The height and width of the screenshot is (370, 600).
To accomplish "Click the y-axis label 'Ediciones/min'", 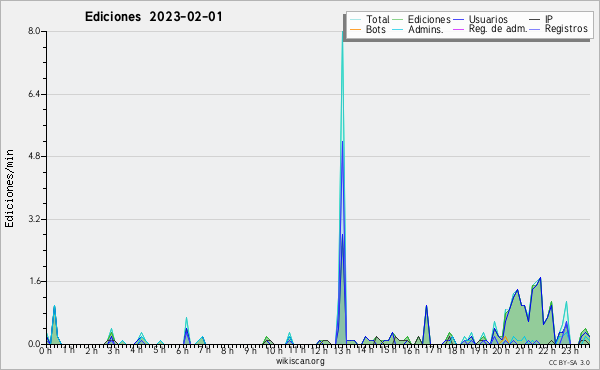I will (9, 188).
